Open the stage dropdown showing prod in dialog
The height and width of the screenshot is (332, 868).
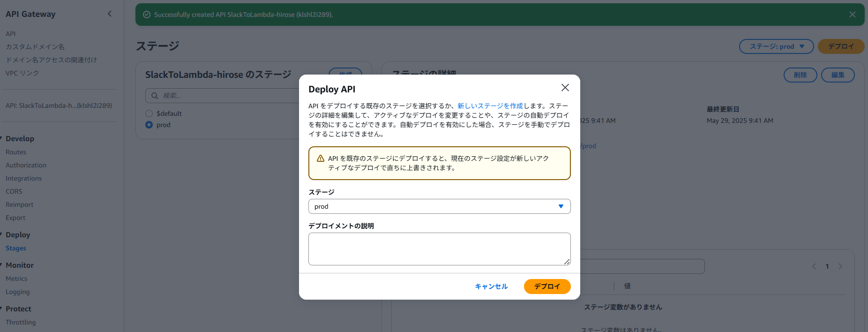(440, 206)
